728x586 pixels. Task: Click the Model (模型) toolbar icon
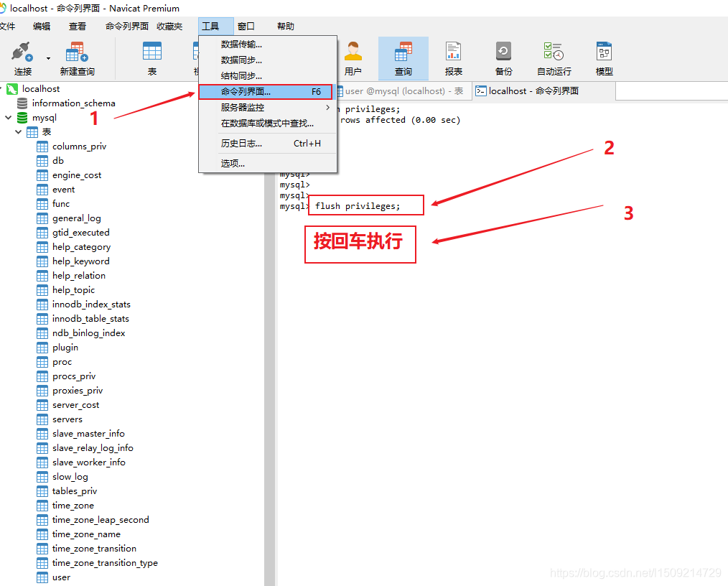(x=604, y=52)
